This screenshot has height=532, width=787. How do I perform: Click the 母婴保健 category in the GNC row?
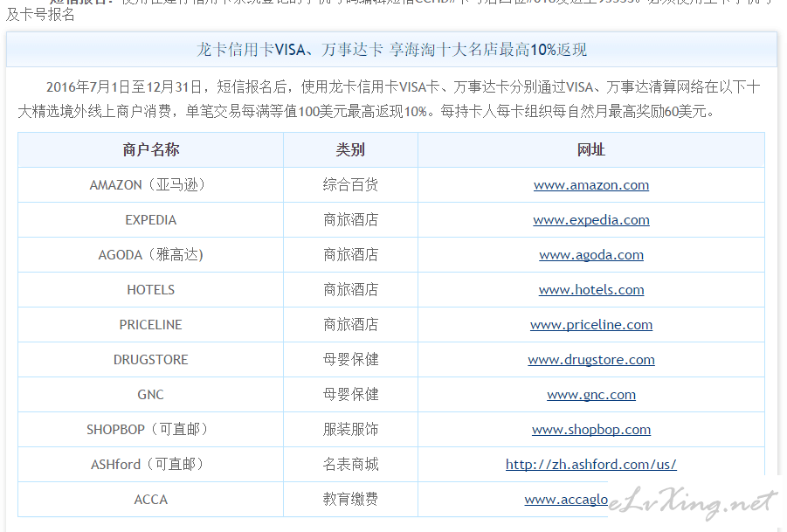[350, 395]
